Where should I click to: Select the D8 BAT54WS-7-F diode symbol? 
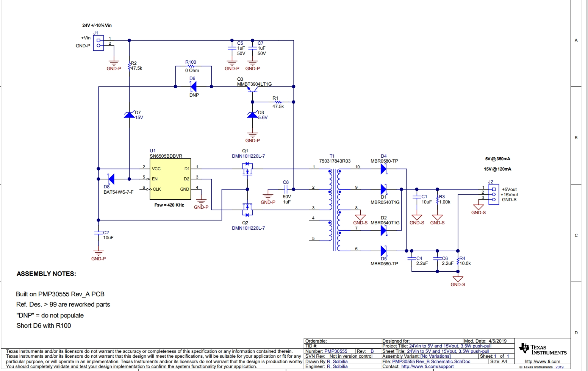coord(111,179)
